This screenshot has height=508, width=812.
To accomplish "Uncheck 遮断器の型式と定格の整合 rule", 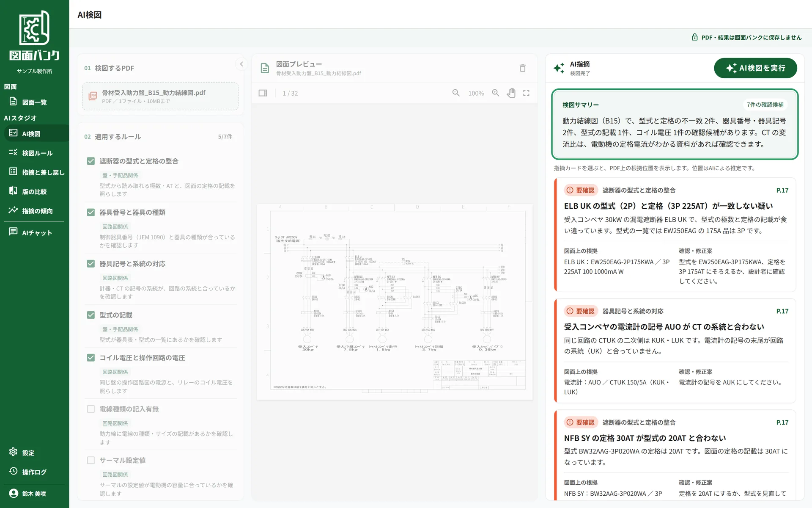I will coord(91,161).
